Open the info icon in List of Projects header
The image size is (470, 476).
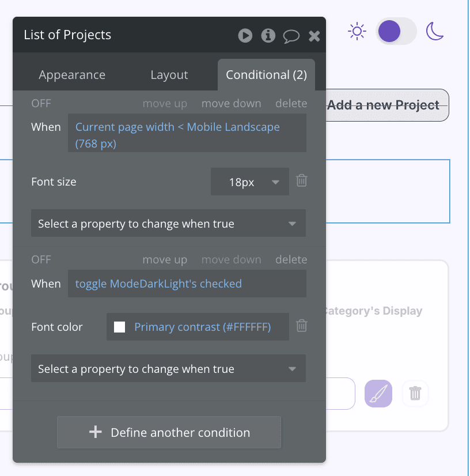pyautogui.click(x=268, y=36)
